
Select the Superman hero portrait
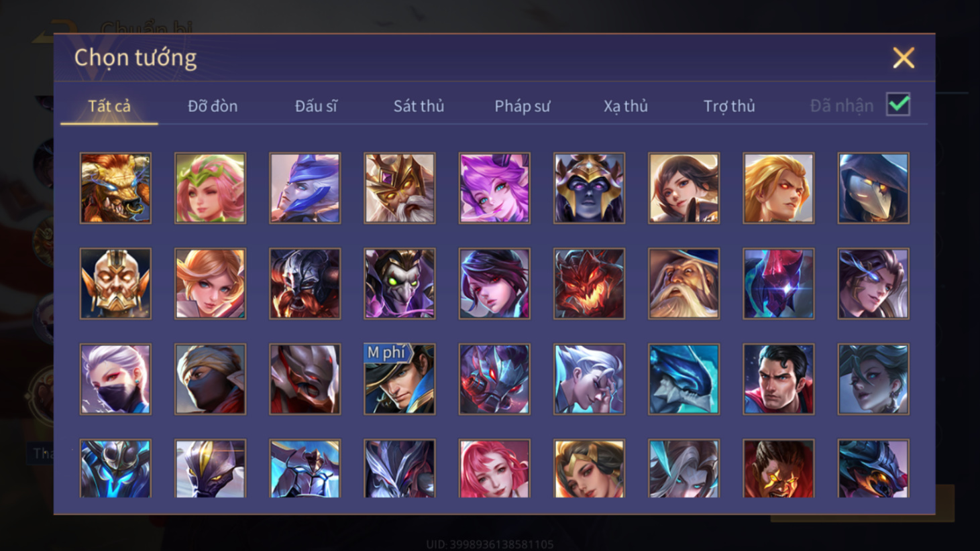(x=778, y=379)
